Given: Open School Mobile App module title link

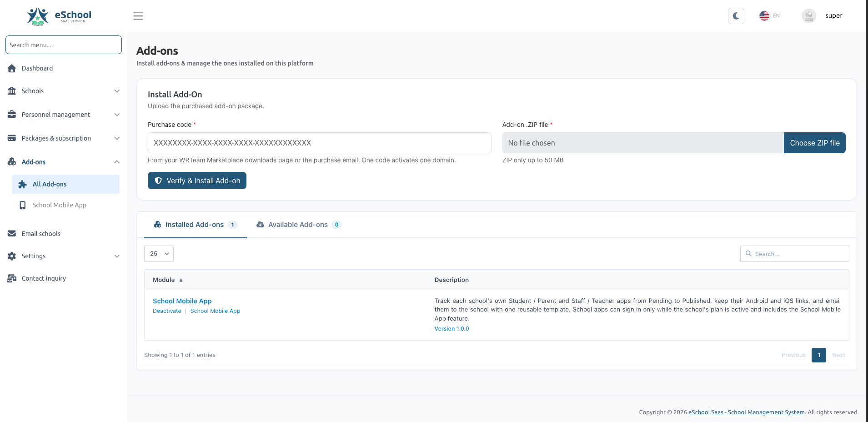Looking at the screenshot, I should pyautogui.click(x=182, y=301).
